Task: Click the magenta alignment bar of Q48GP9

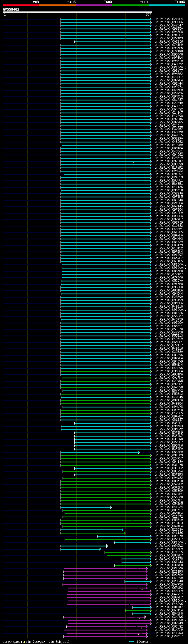Action: pyautogui.click(x=110, y=591)
